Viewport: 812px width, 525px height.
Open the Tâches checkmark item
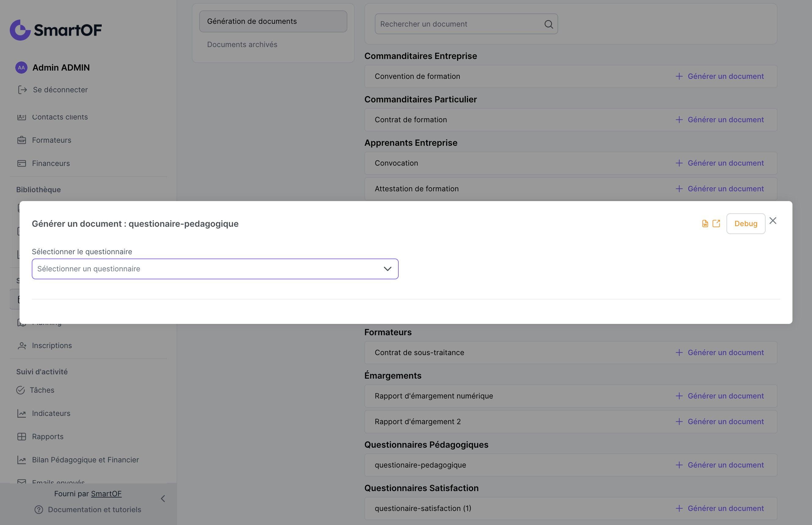coord(20,390)
